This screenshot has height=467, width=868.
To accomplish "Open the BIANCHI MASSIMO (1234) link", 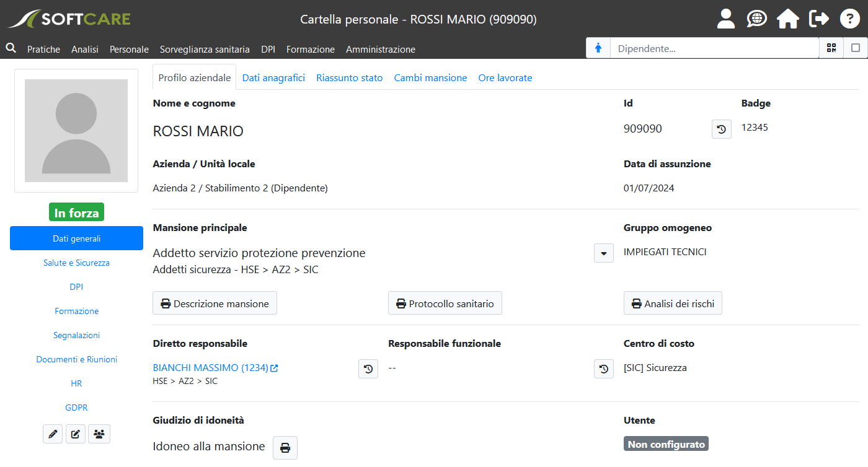I will pyautogui.click(x=211, y=368).
